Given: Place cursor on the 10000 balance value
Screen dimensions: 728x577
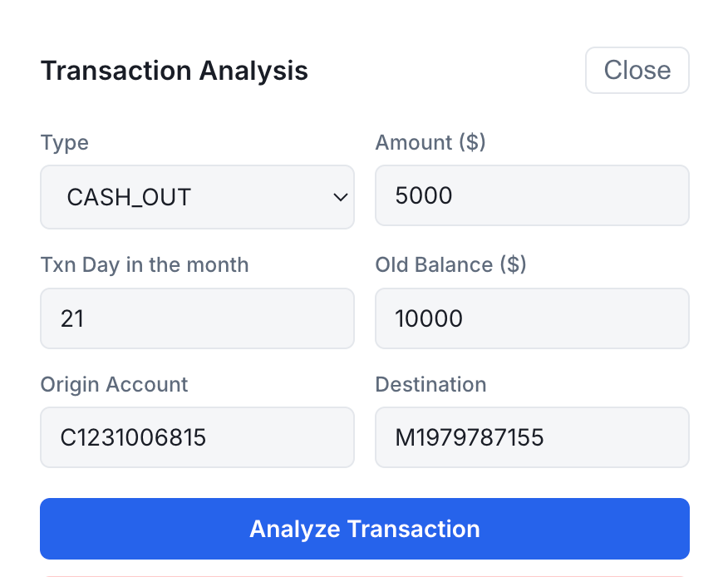Looking at the screenshot, I should pyautogui.click(x=429, y=318).
